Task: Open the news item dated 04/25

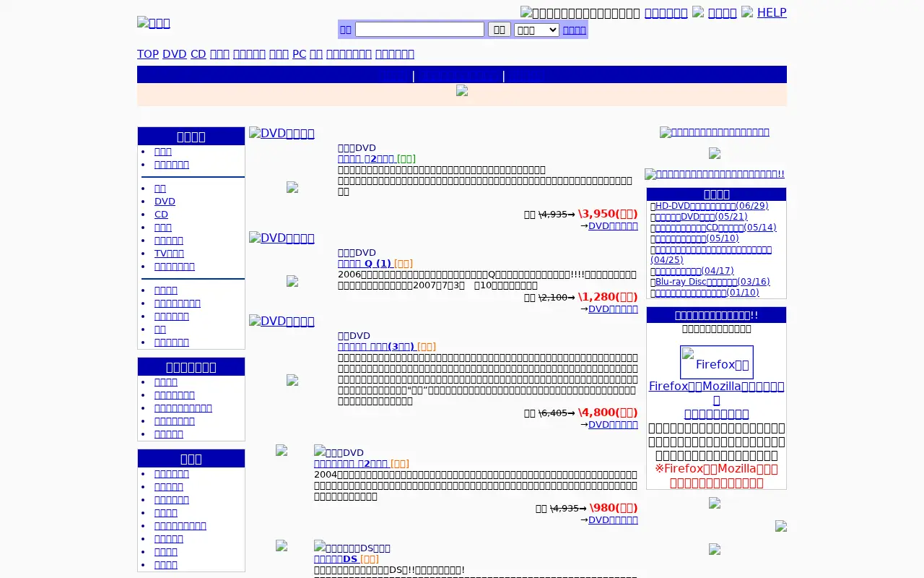Action: pos(711,254)
